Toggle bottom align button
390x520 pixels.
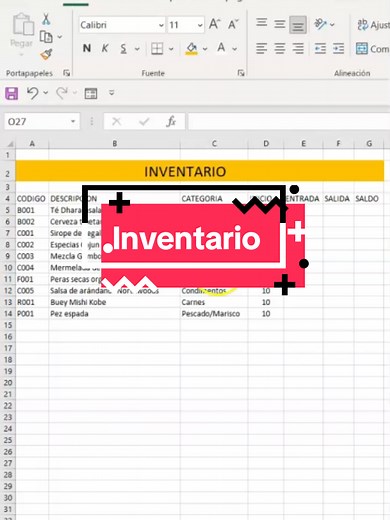click(298, 25)
